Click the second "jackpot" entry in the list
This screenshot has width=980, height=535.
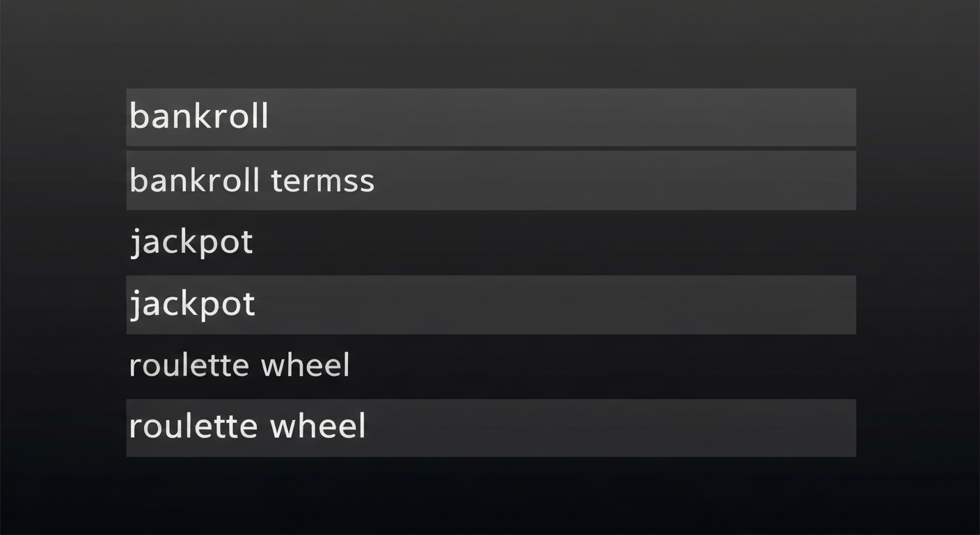point(491,304)
